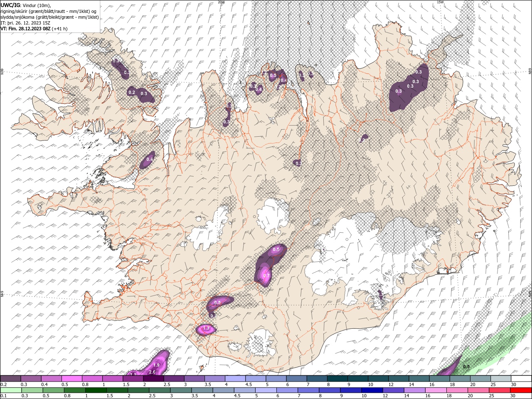Click the '(+41 h)' forecast offset text

point(60,29)
